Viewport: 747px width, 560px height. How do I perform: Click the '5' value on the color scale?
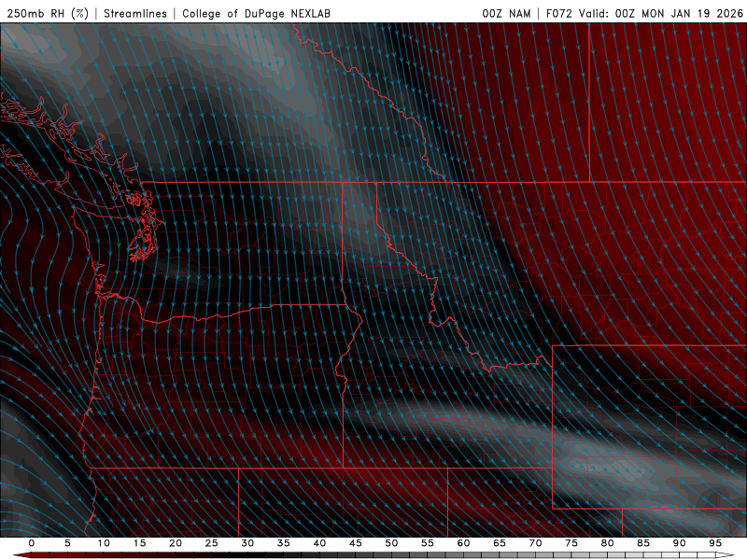tap(67, 543)
